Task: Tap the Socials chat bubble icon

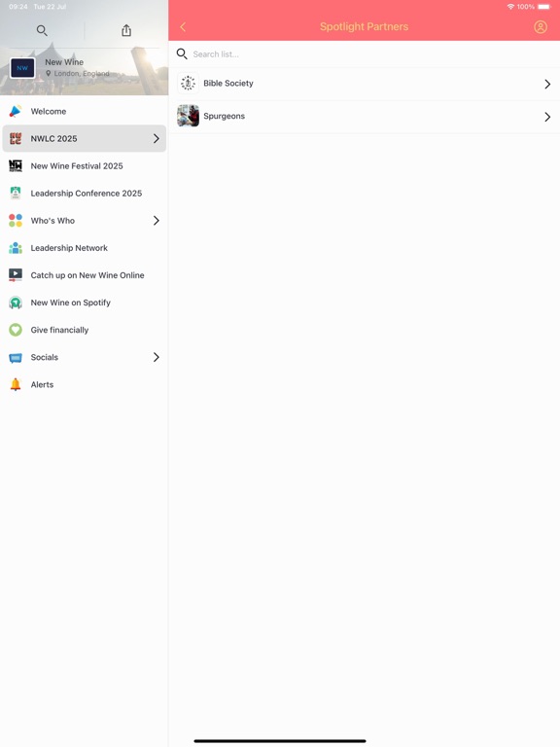Action: tap(16, 357)
